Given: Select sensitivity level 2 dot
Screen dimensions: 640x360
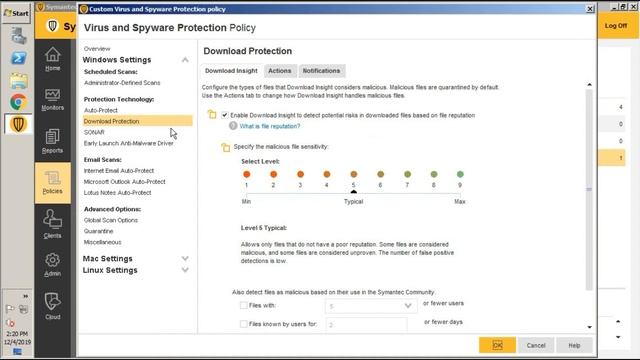Looking at the screenshot, I should (x=273, y=174).
